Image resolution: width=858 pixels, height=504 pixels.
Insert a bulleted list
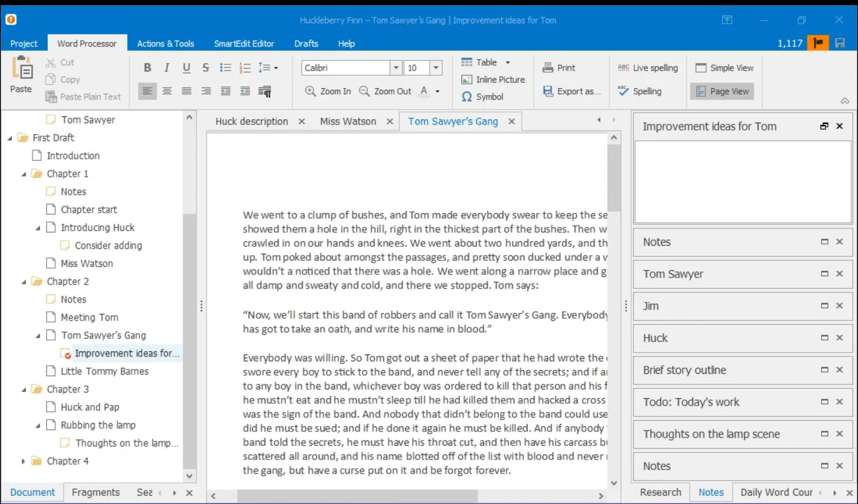[226, 68]
